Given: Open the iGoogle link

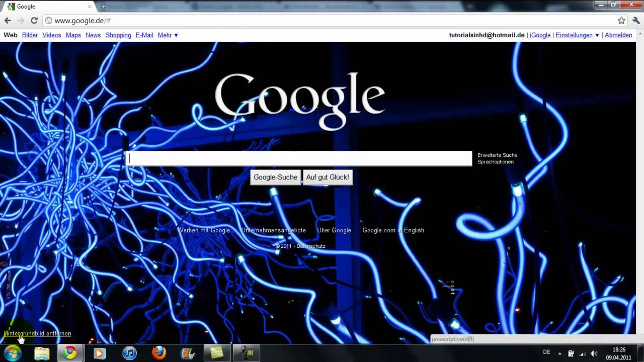Looking at the screenshot, I should tap(540, 35).
